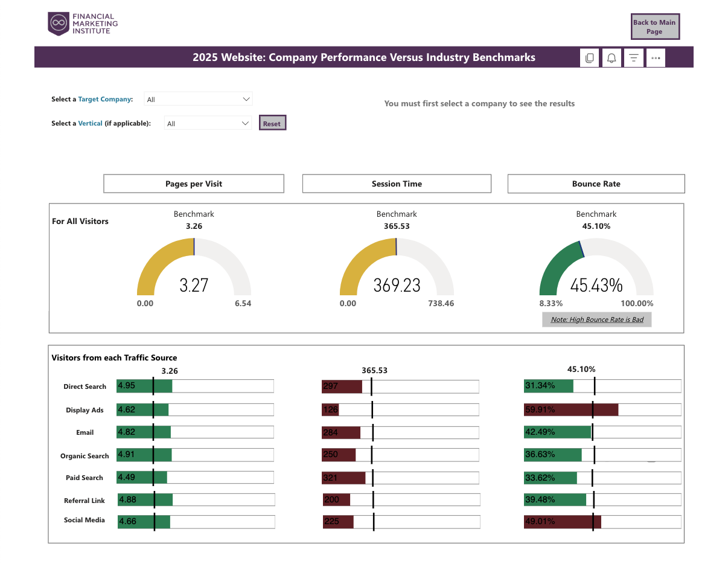Click the Paid Search row label
Viewport: 728px width, 564px height.
85,478
